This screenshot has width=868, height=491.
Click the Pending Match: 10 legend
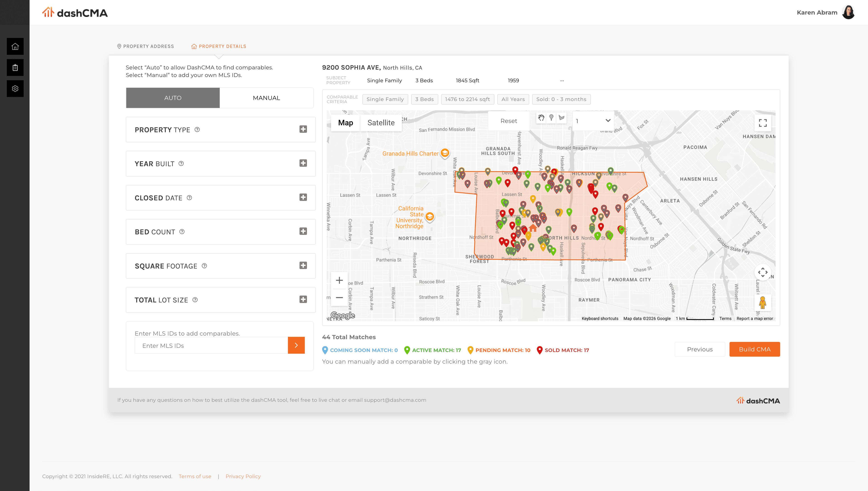point(499,350)
